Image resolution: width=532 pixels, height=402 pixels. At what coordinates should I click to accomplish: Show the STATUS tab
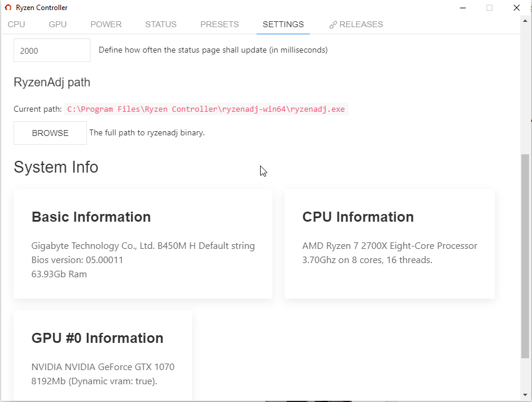(x=161, y=25)
